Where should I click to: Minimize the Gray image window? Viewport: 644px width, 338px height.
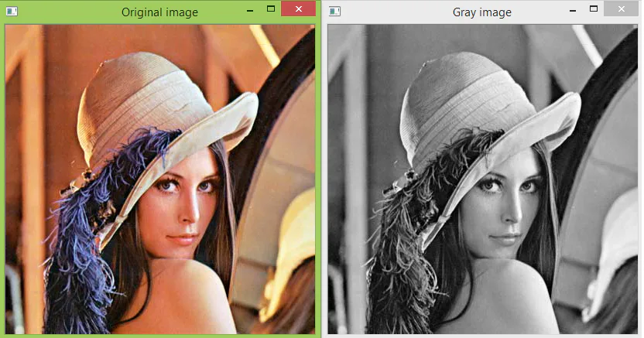(x=573, y=10)
